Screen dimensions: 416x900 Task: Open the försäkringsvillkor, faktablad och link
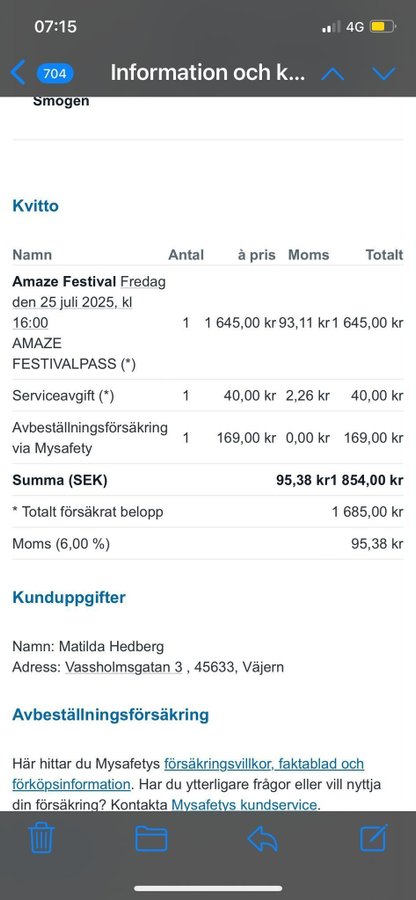point(264,764)
